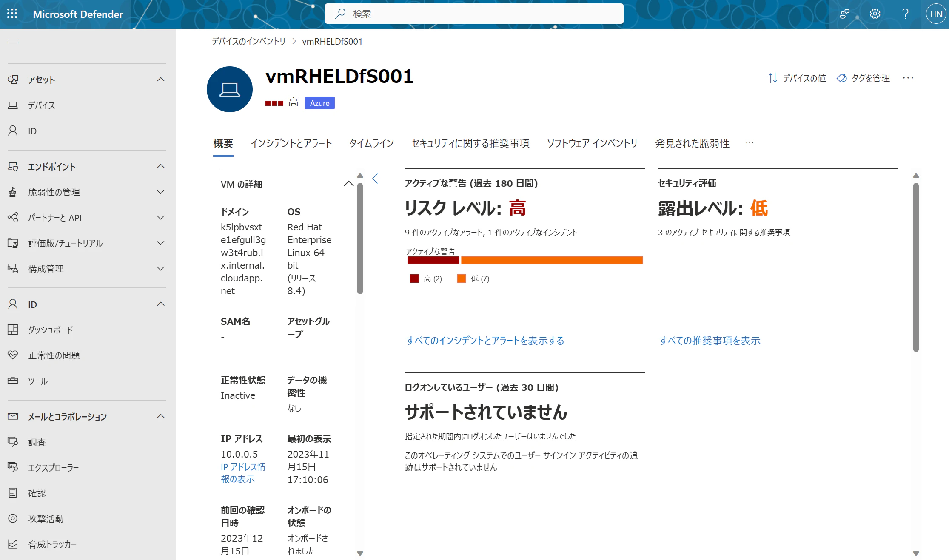Click the 評価版/チュートリアル icon

[x=13, y=243]
